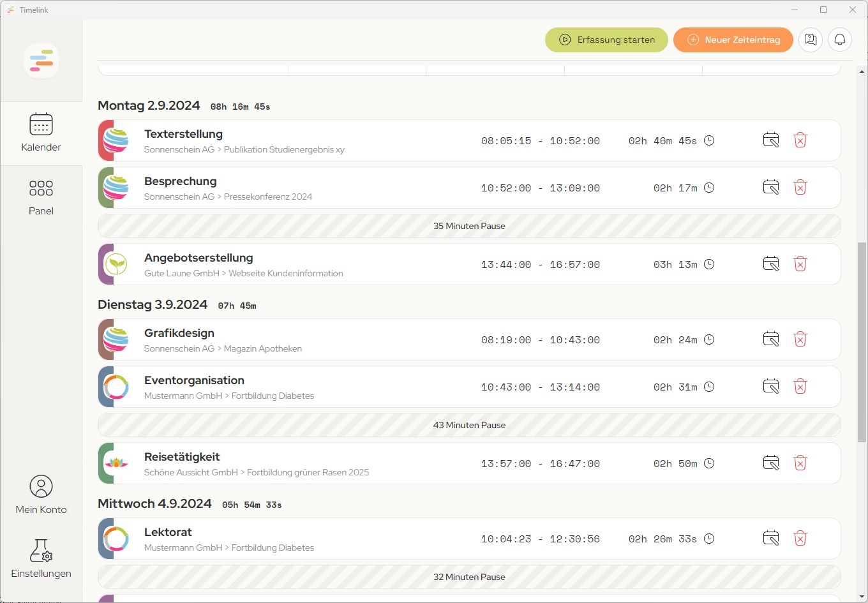Viewport: 868px width, 603px height.
Task: Click Erfassung starten button
Action: (x=606, y=40)
